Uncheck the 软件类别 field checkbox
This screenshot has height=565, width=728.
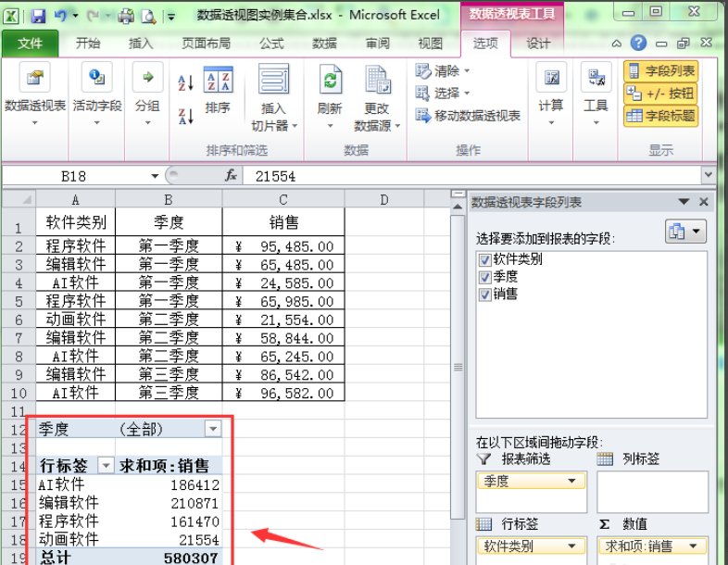click(484, 259)
